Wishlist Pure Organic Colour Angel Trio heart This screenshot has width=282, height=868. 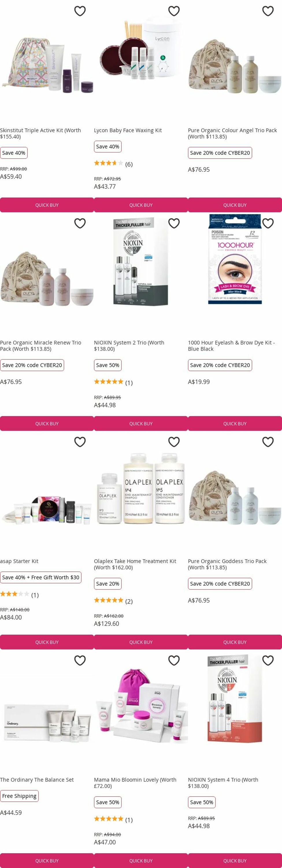tap(268, 11)
